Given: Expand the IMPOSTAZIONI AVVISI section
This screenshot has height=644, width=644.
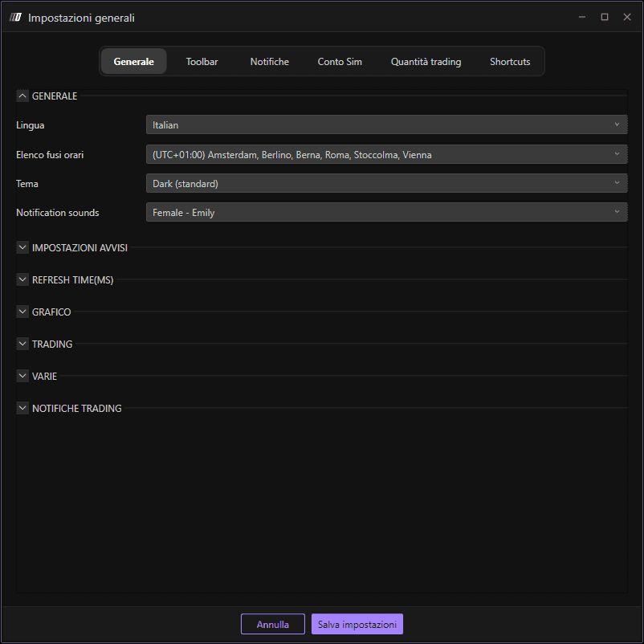Looking at the screenshot, I should [22, 247].
